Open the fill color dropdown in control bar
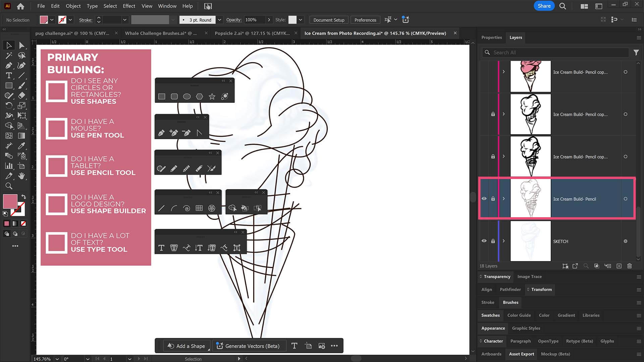644x362 pixels. click(x=52, y=20)
